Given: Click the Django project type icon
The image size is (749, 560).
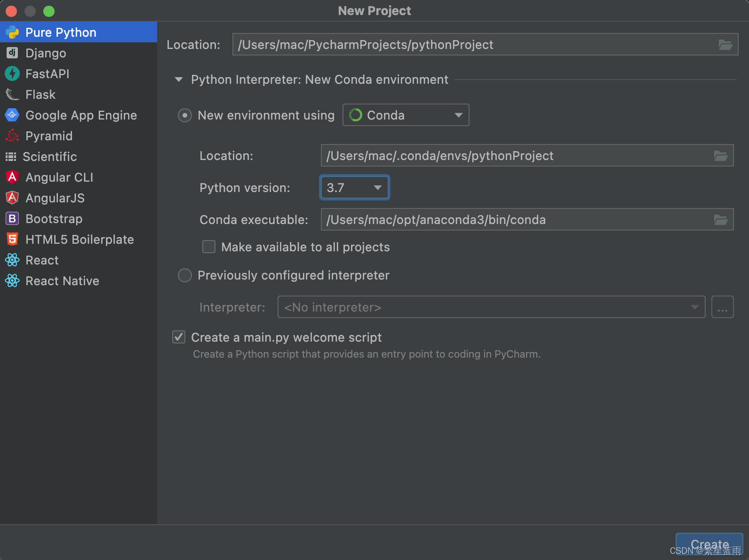Looking at the screenshot, I should click(x=12, y=53).
